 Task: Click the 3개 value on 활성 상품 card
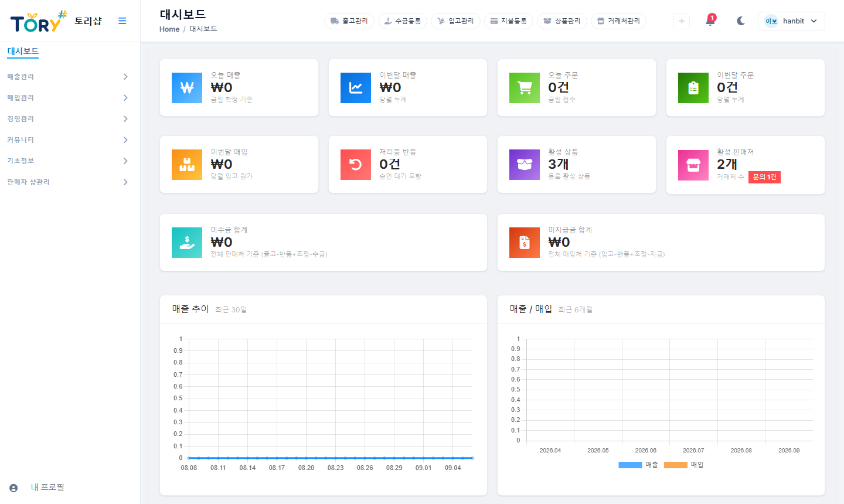[559, 164]
